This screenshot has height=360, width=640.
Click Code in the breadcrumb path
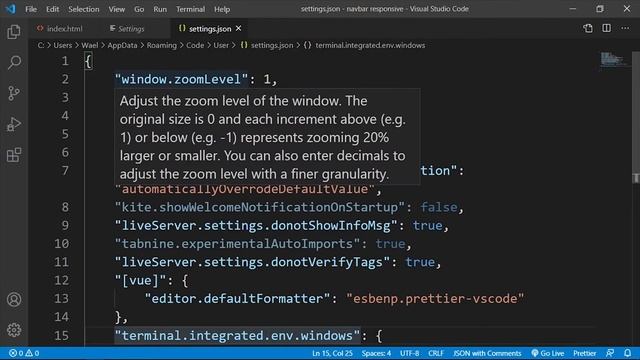(195, 45)
